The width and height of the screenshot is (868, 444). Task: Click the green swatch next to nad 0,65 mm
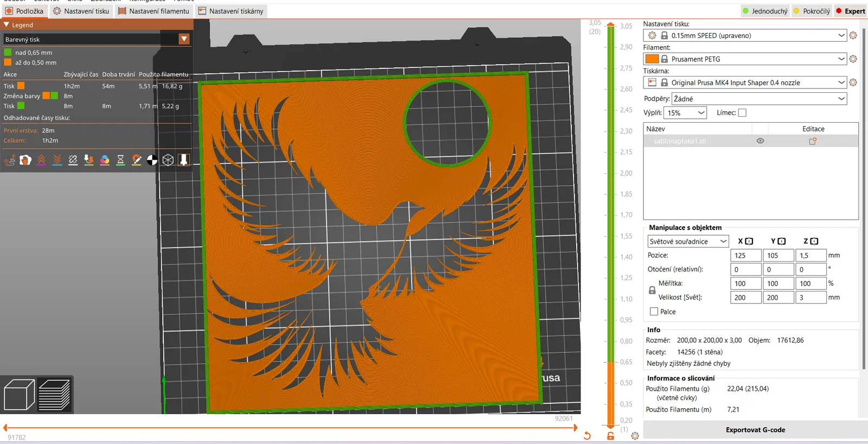(8, 53)
